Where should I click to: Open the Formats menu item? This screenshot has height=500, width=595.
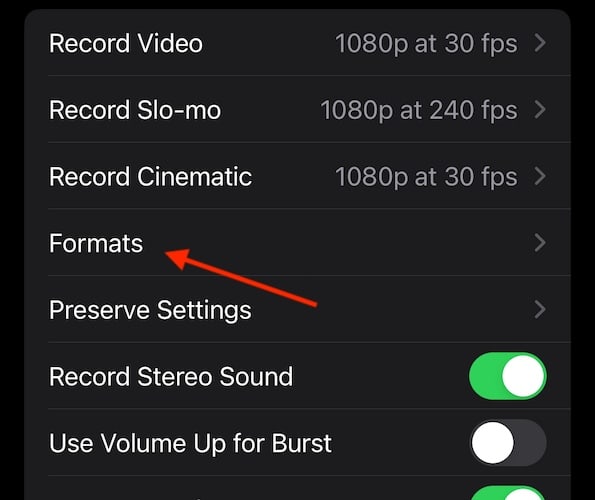pos(96,243)
